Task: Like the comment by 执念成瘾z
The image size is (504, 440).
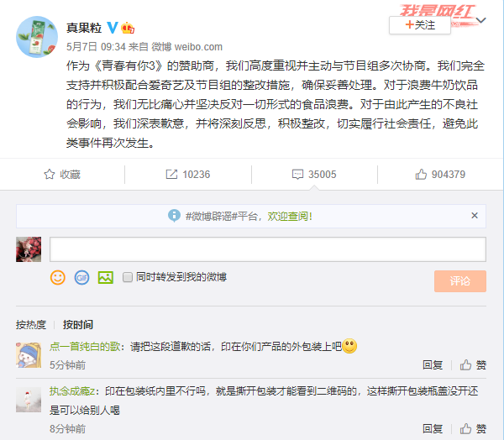Action: 473,428
